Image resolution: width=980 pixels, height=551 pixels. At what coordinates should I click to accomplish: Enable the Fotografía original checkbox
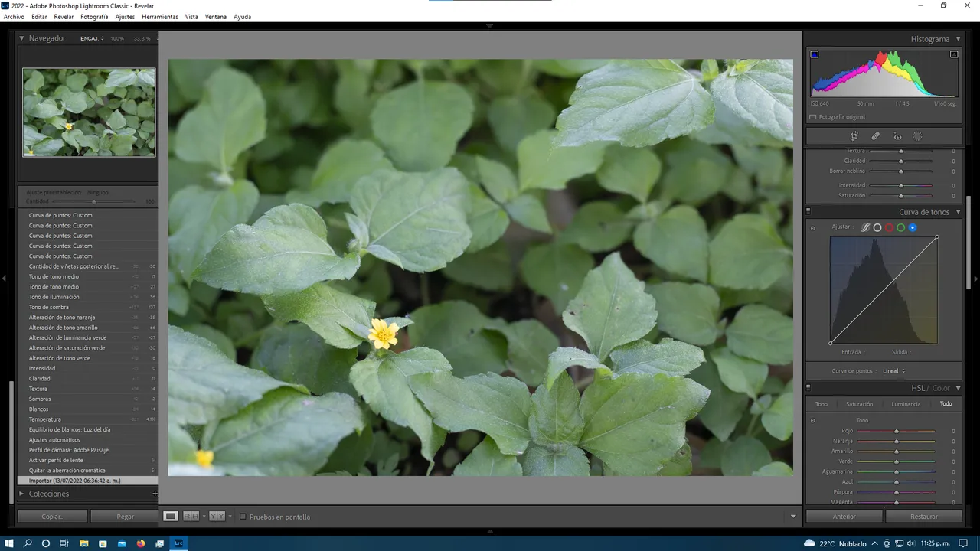(813, 117)
